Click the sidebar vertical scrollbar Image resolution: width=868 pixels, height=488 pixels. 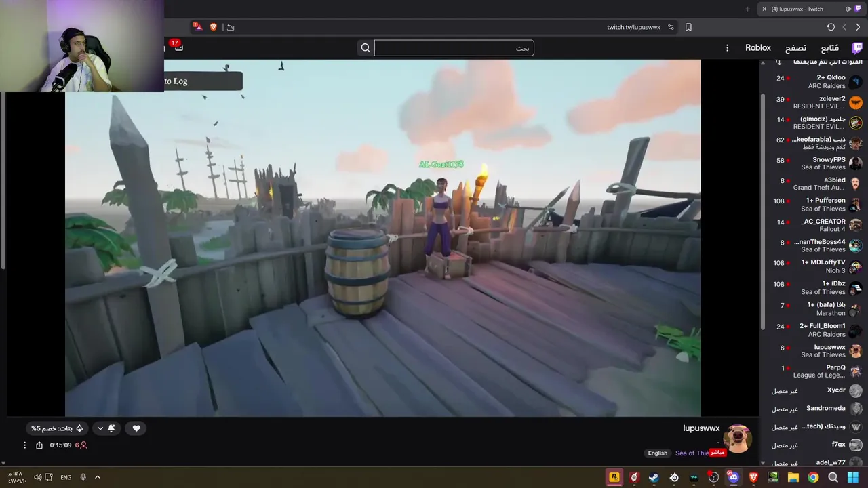[x=763, y=210]
